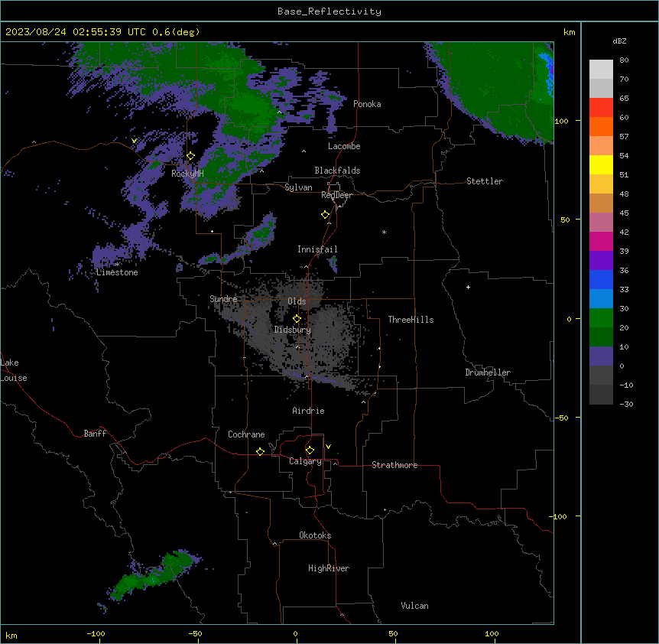
Task: Click the Didsbury town label
Action: (x=293, y=330)
